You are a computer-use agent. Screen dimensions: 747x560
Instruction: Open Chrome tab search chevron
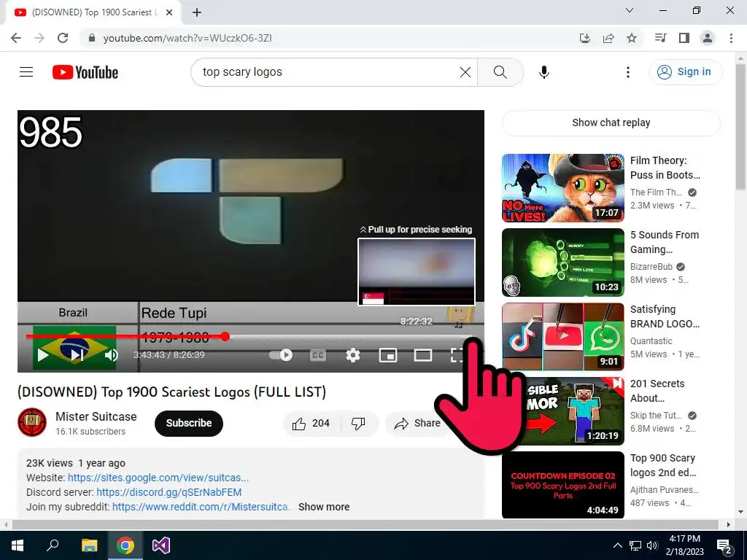click(x=630, y=10)
